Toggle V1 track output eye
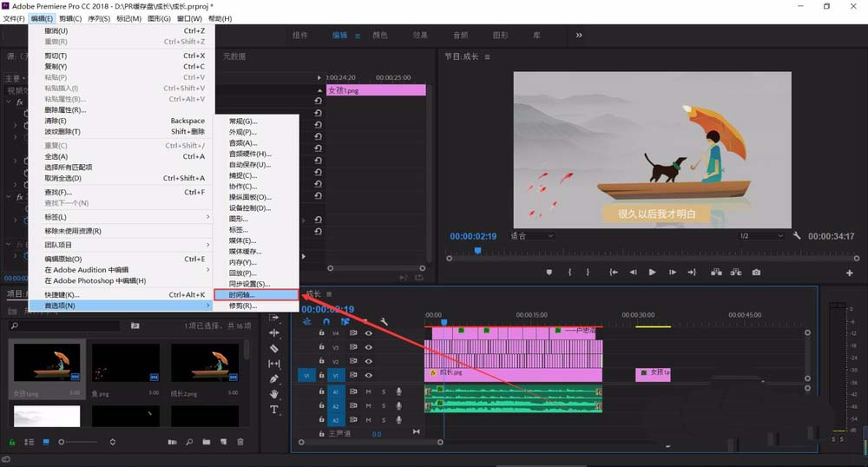The image size is (868, 467). tap(369, 375)
